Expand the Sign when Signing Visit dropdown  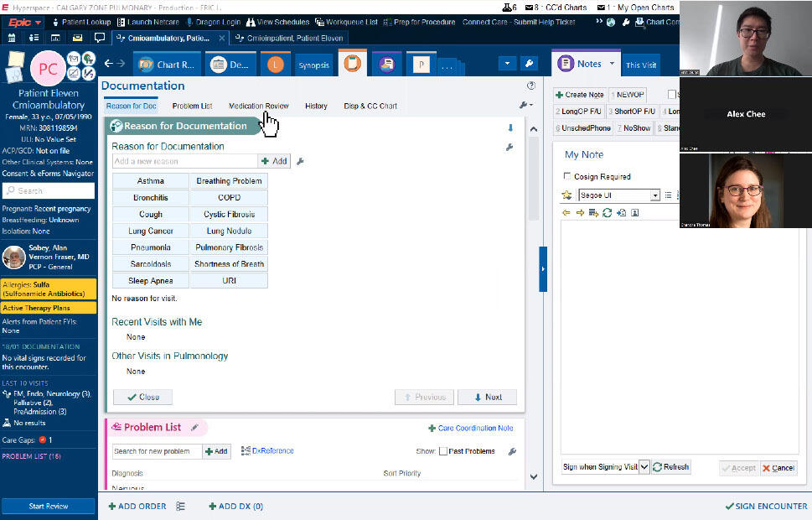[x=644, y=467]
